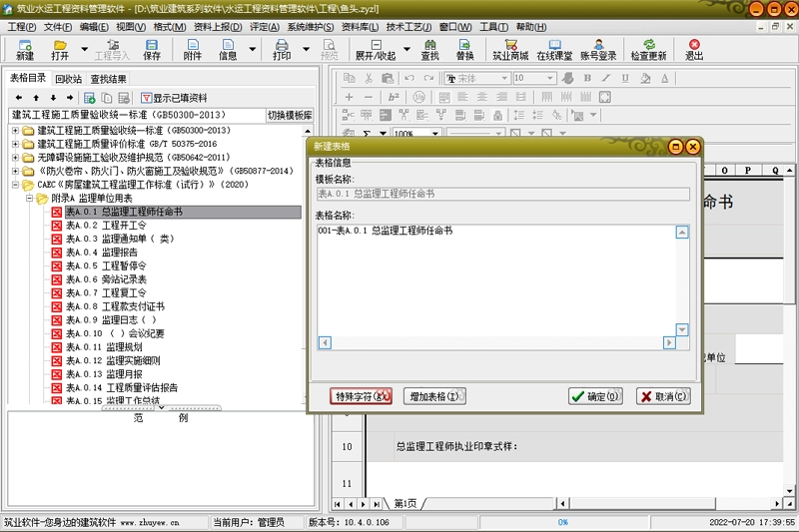Toggle underline formatting button
The height and width of the screenshot is (532, 799).
625,78
